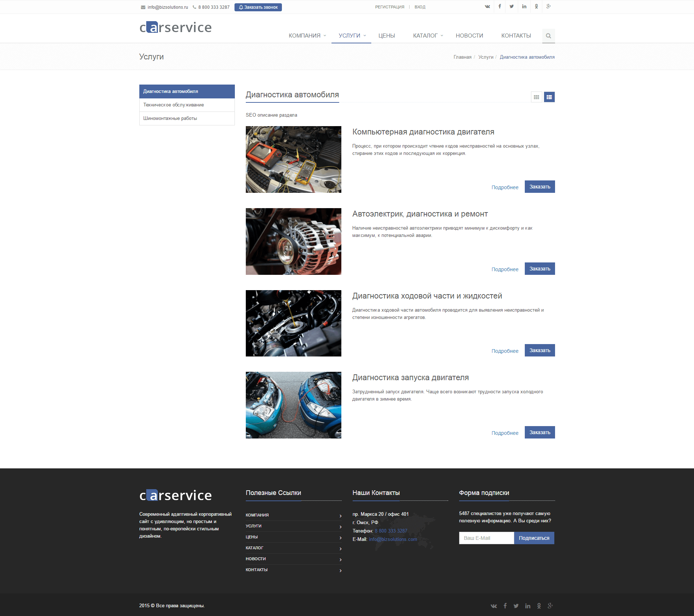Switch to list view layout

pos(549,97)
